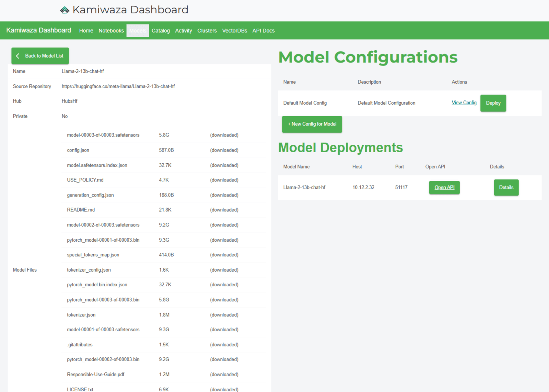Click the Model Configurations heading
549x392 pixels.
coord(368,57)
